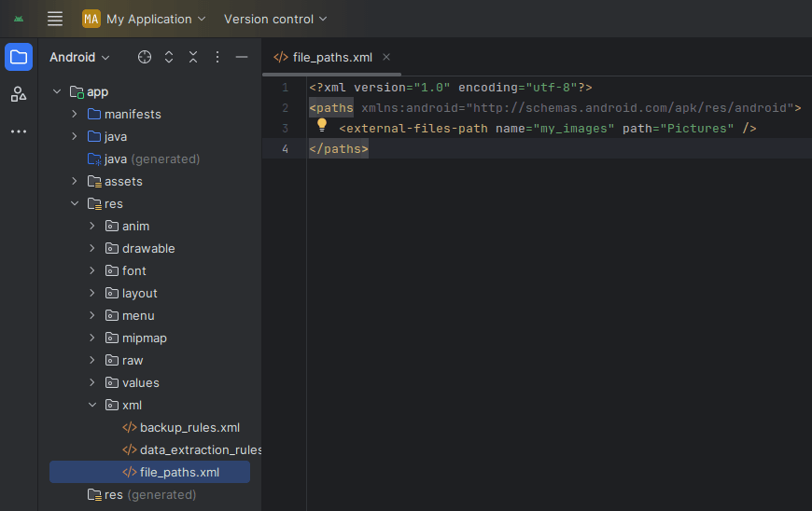This screenshot has height=511, width=812.
Task: Click line number 1 in gutter
Action: [x=286, y=88]
